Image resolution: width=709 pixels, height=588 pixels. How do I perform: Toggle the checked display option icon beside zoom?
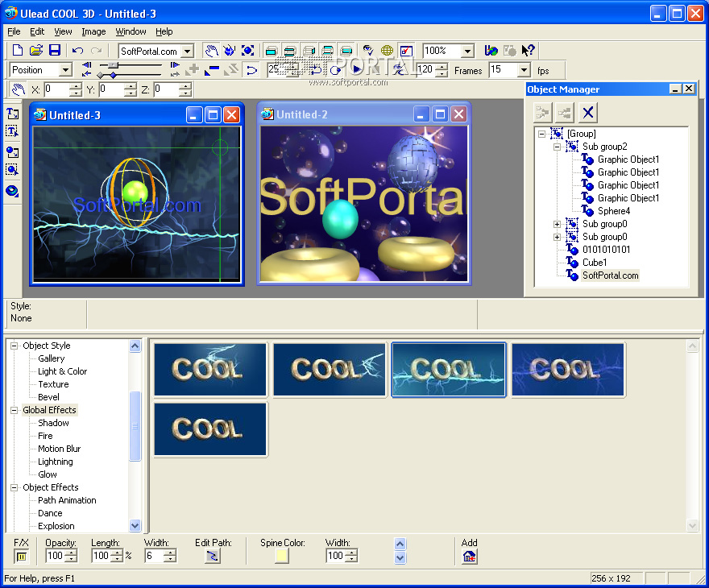click(x=406, y=50)
